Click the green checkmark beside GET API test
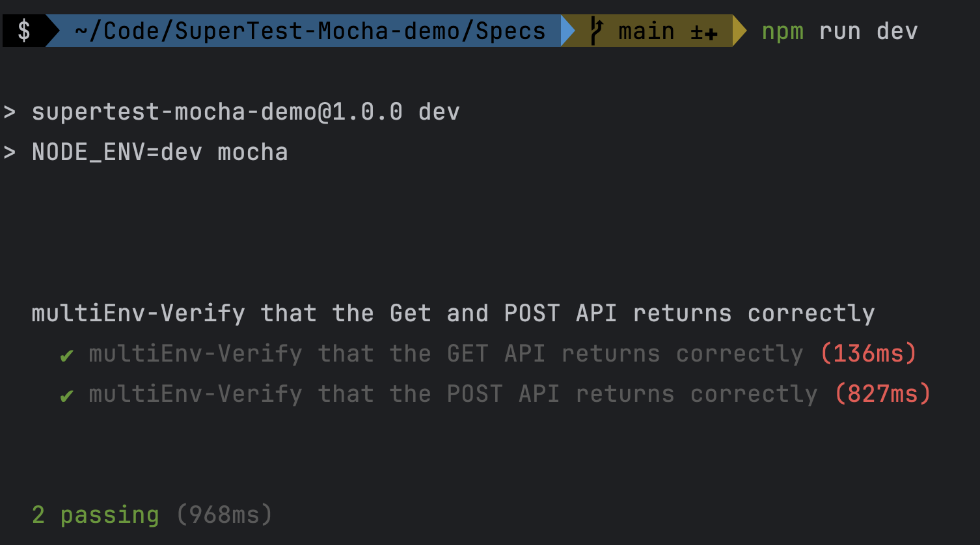Image resolution: width=980 pixels, height=545 pixels. tap(66, 355)
